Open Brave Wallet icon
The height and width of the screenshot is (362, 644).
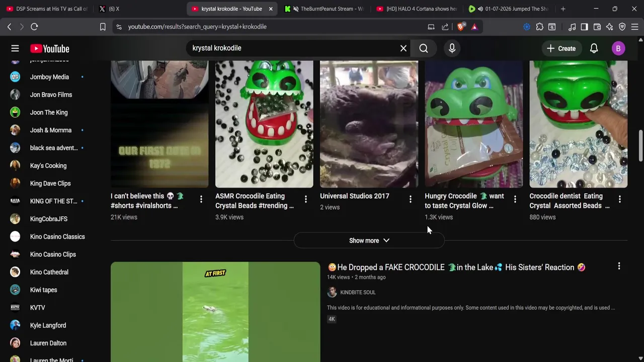tap(597, 27)
